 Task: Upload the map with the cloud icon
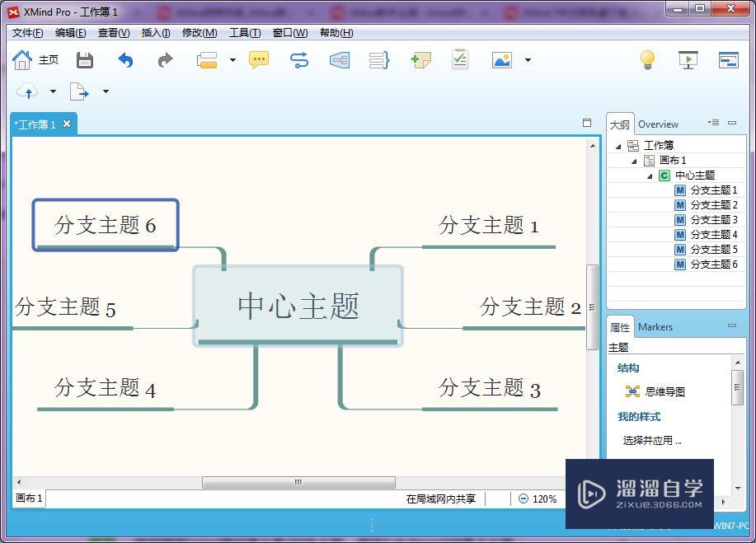(x=27, y=91)
